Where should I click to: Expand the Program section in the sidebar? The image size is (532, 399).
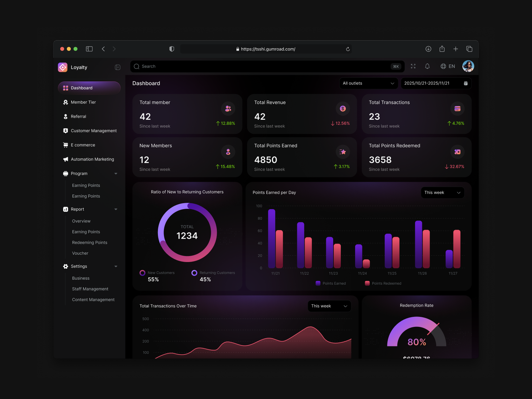(x=116, y=173)
